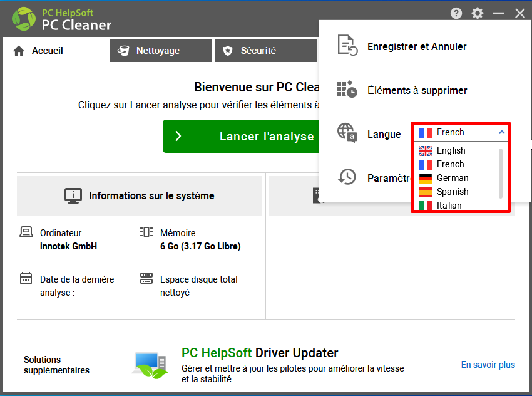Start scan with Lancer l'analyse button

(241, 136)
